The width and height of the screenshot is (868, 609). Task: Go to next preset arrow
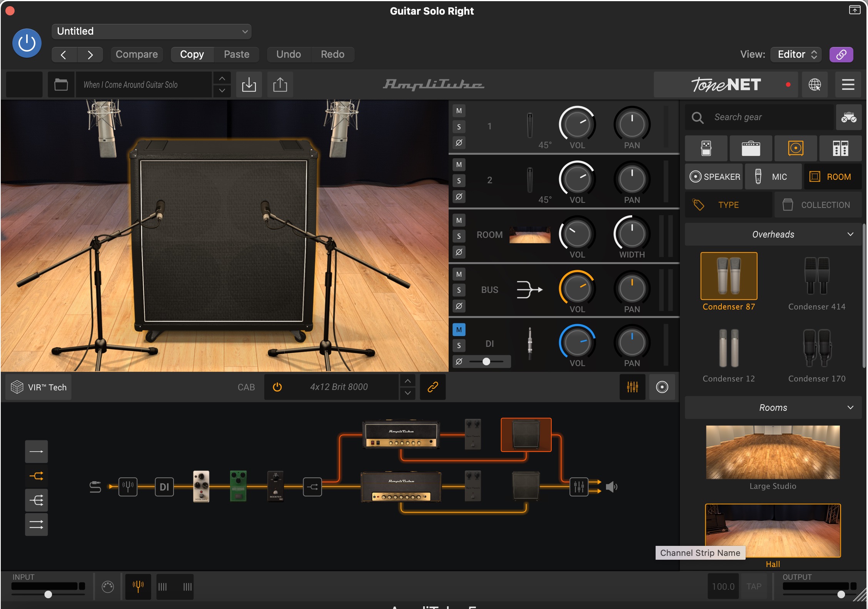(90, 55)
